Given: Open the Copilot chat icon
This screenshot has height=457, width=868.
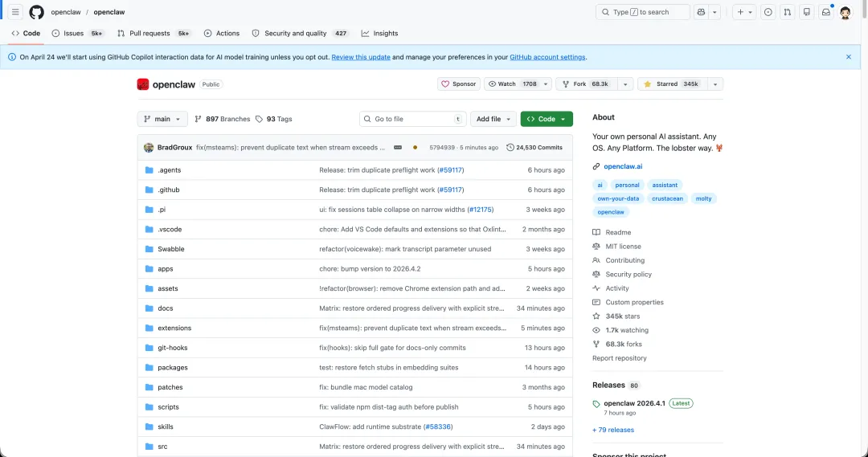Looking at the screenshot, I should (x=701, y=11).
